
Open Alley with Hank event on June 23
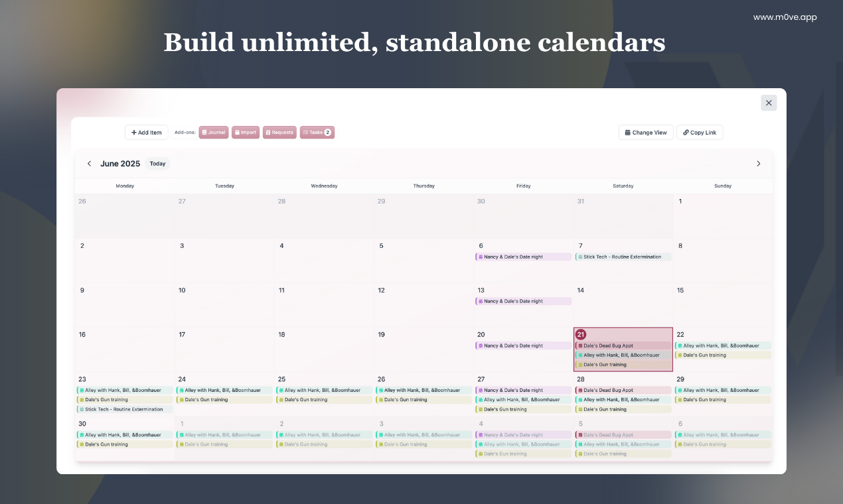pyautogui.click(x=125, y=390)
